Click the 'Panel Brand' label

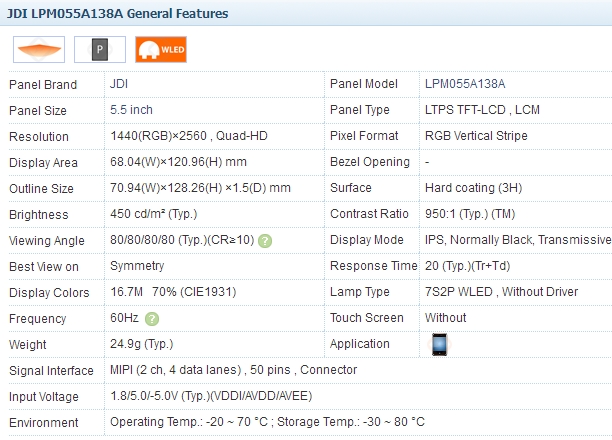[x=43, y=85]
